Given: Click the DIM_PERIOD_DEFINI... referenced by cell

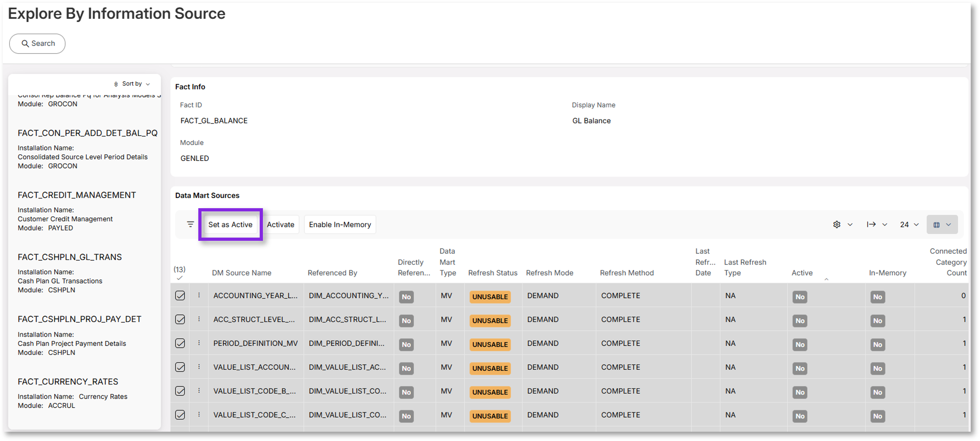Looking at the screenshot, I should click(x=347, y=343).
